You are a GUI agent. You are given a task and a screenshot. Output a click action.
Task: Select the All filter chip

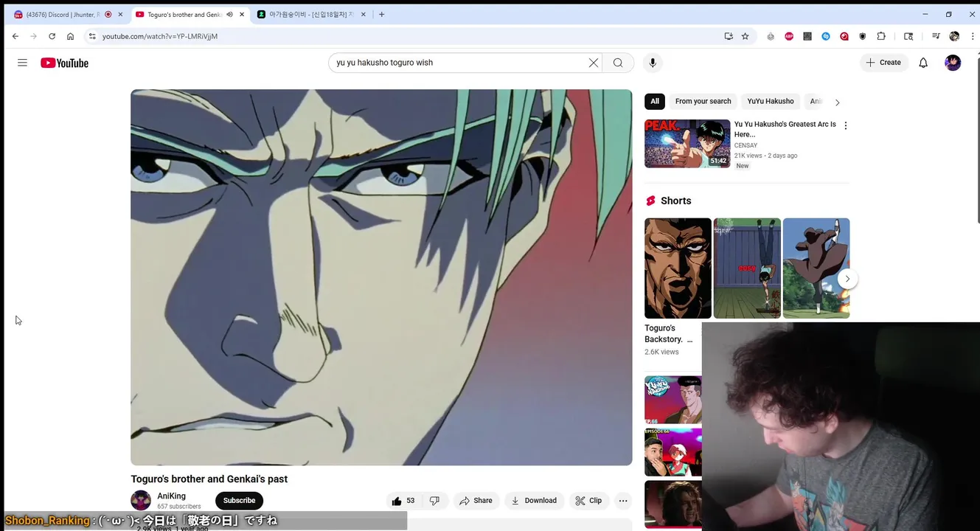click(655, 102)
